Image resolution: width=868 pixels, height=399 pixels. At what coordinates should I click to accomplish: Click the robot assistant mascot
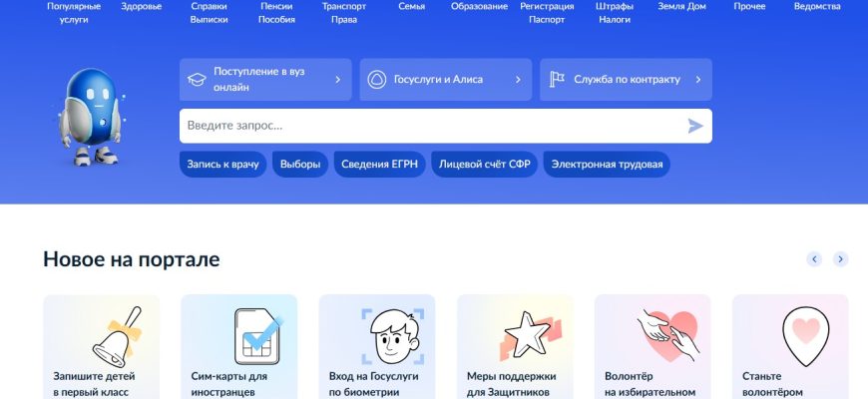(x=92, y=117)
